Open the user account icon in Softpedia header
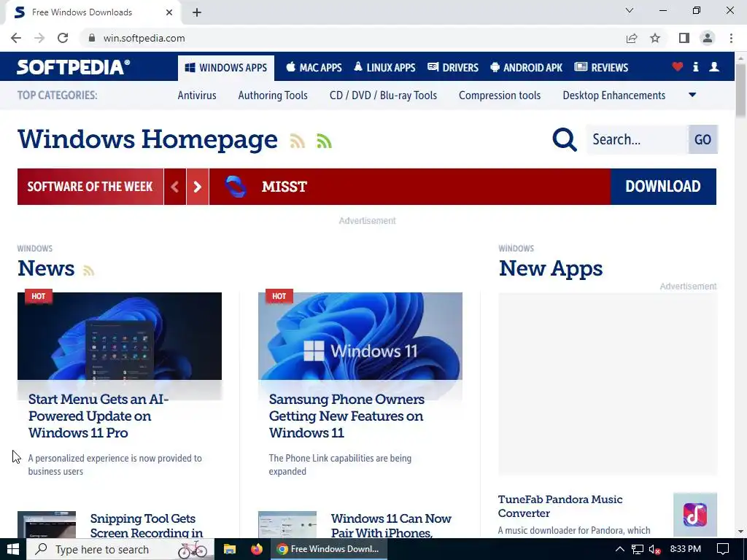Image resolution: width=747 pixels, height=560 pixels. click(713, 66)
